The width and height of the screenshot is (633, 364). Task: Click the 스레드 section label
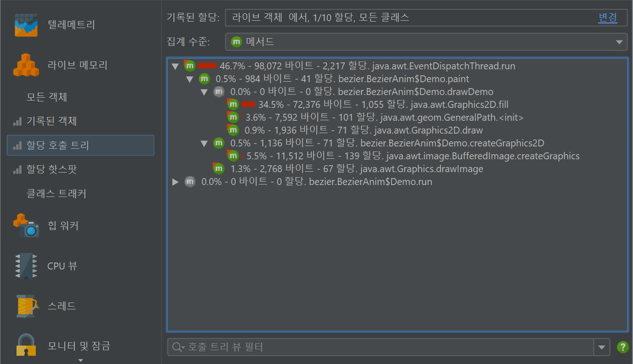(x=62, y=306)
